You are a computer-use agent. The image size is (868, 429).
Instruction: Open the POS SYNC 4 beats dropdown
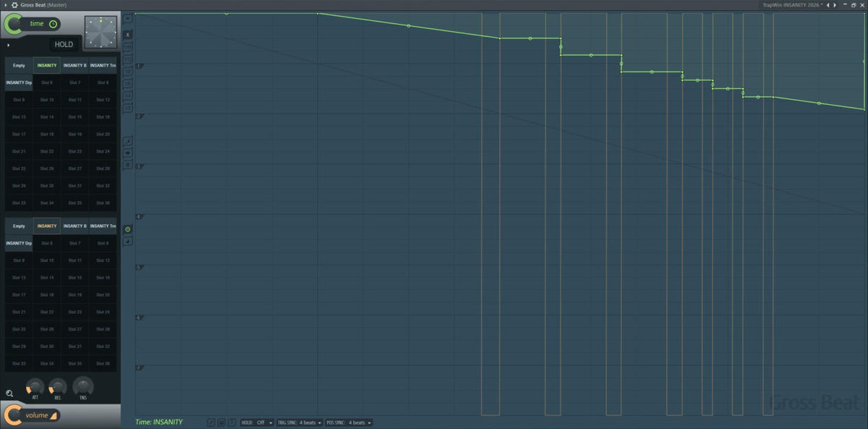pos(349,422)
